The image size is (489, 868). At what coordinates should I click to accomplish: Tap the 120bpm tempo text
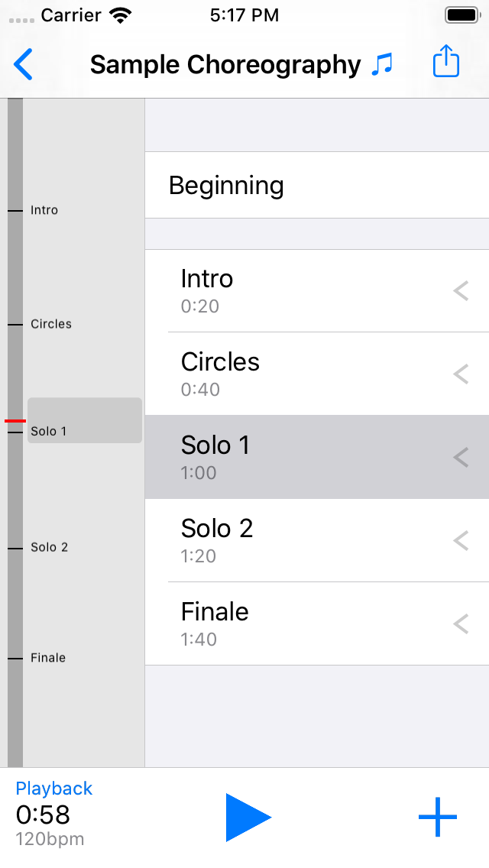(50, 839)
